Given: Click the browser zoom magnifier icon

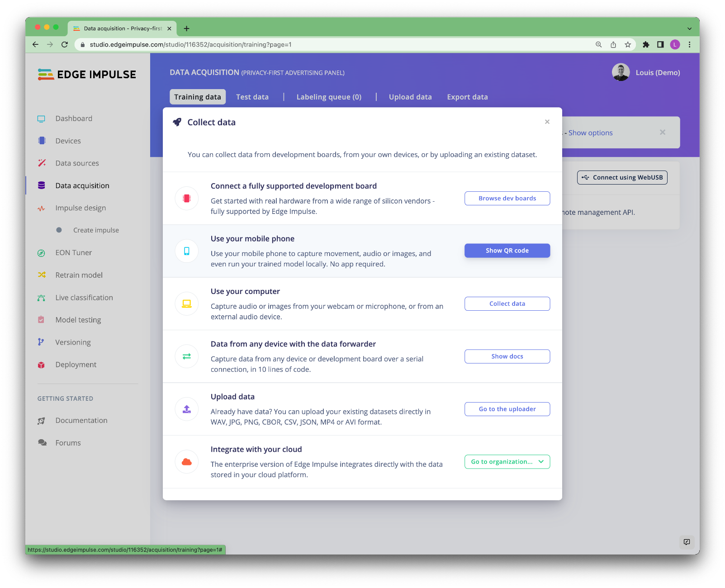Looking at the screenshot, I should click(598, 44).
